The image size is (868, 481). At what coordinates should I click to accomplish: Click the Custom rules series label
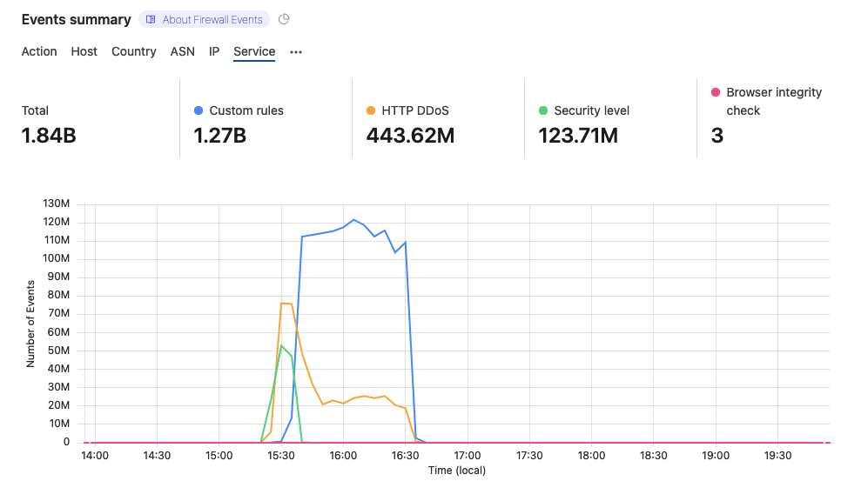coord(246,110)
